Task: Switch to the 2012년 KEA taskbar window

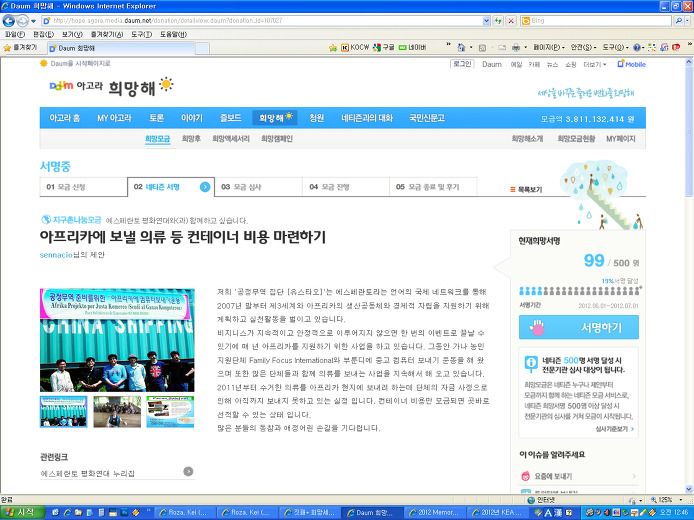Action: coord(497,513)
